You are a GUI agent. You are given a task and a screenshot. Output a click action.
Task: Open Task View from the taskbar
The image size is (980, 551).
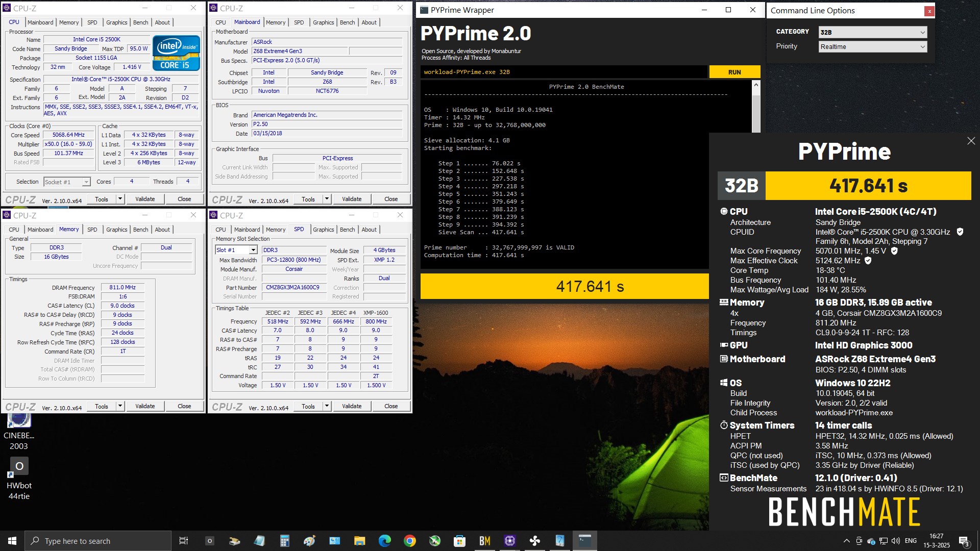coord(184,541)
